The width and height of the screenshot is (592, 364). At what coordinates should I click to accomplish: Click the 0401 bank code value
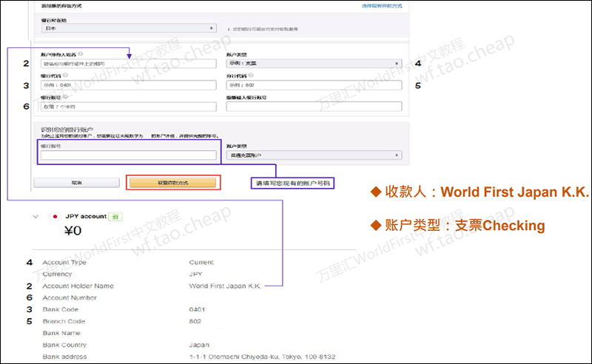(x=197, y=309)
